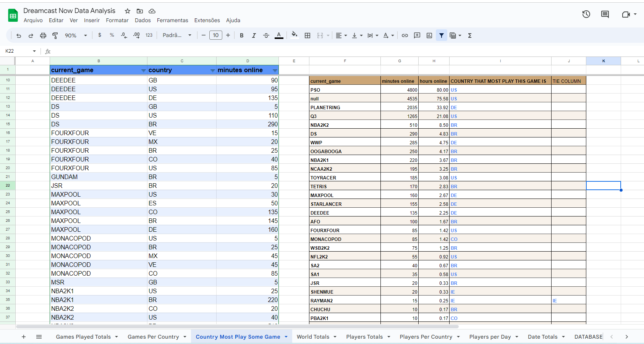Open the Arquivo menu

tap(33, 20)
